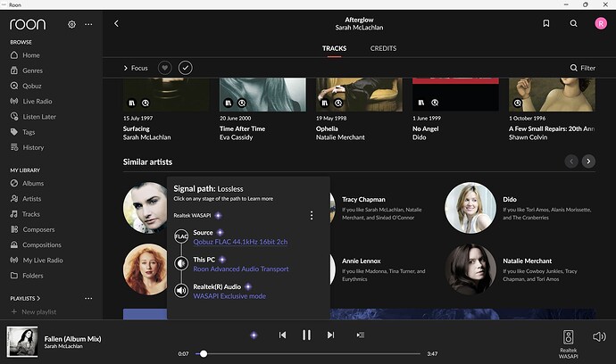This screenshot has height=364, width=616.
Task: Open search with magnifier icon
Action: [x=573, y=23]
